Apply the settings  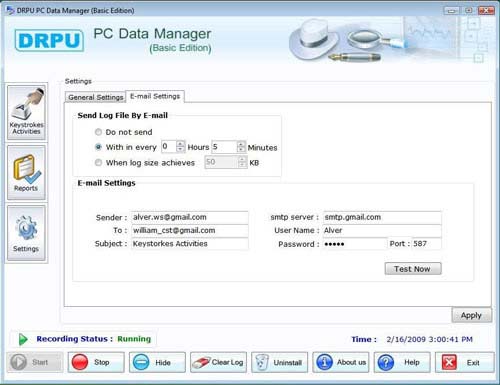coord(471,315)
